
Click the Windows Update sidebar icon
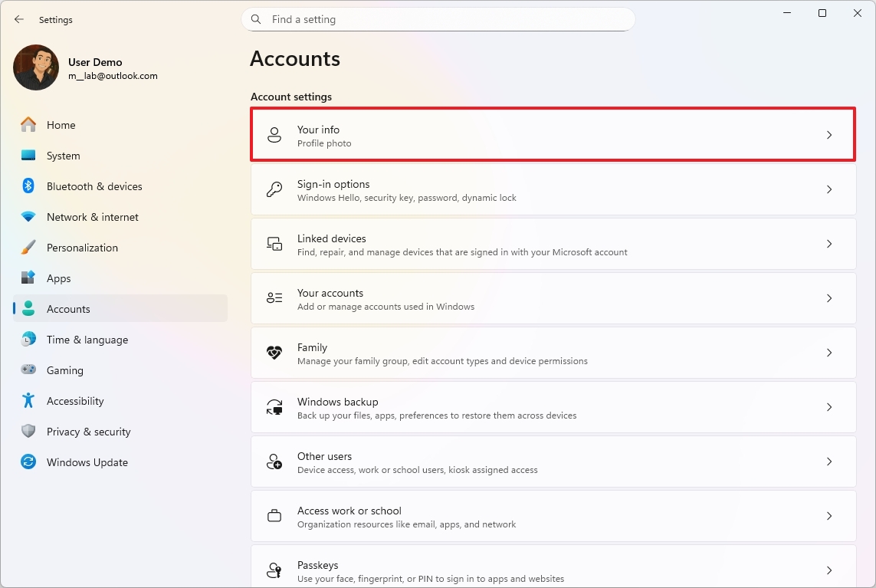point(28,462)
